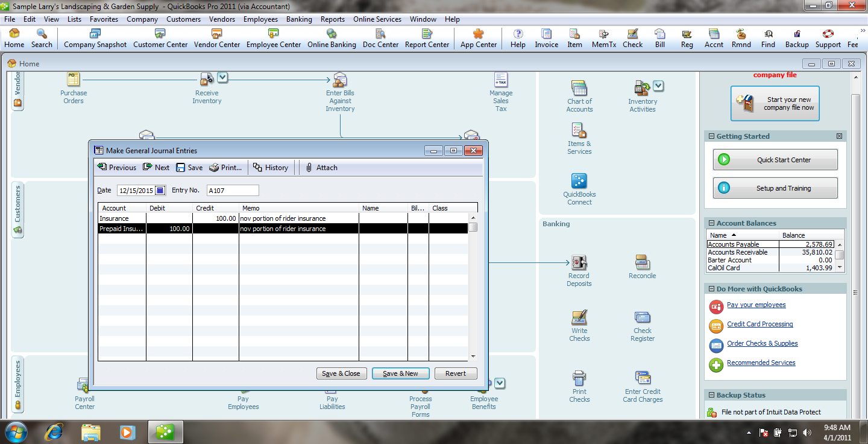Open the Doc Center
Viewport: 868px width, 444px height.
(x=380, y=38)
